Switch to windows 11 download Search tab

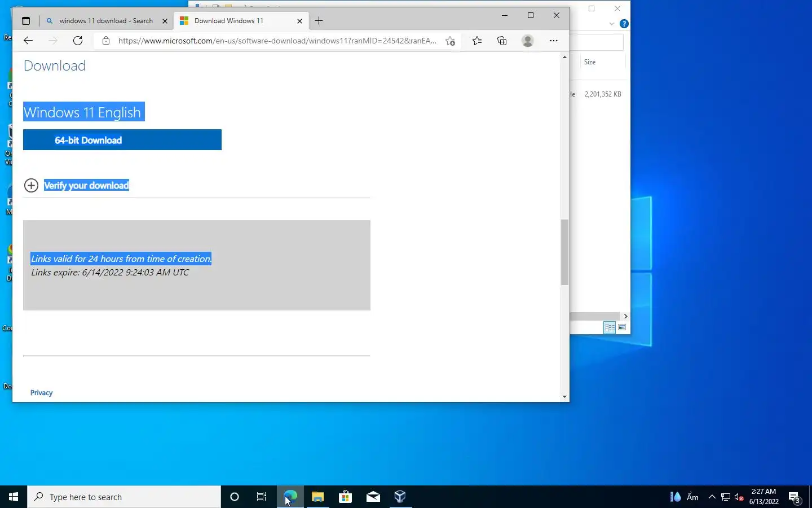click(106, 21)
